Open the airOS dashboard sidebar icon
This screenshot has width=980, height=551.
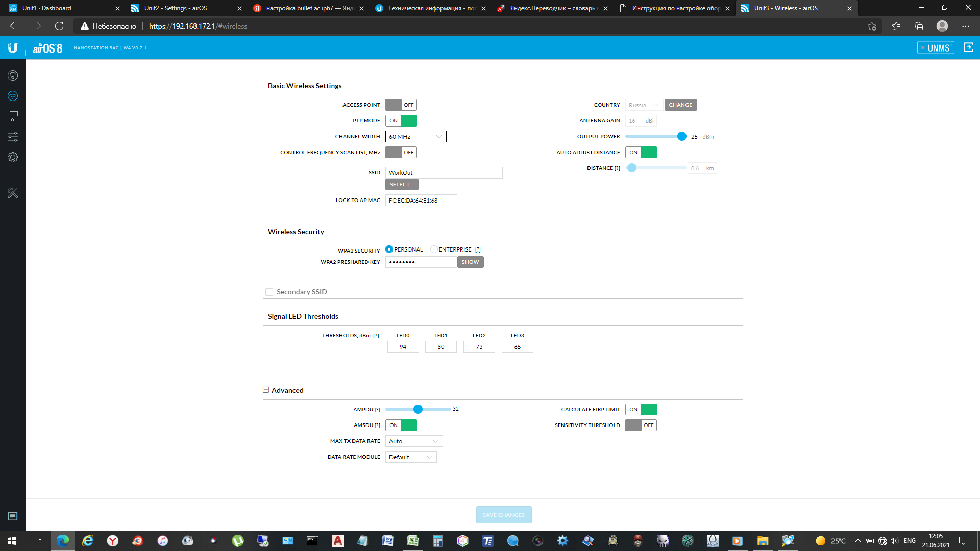click(13, 76)
